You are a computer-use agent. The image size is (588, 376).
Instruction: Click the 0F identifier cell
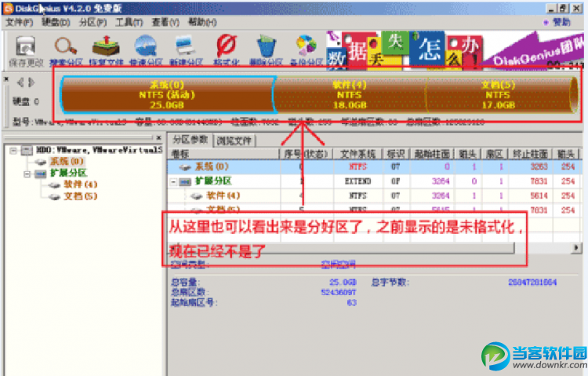396,181
